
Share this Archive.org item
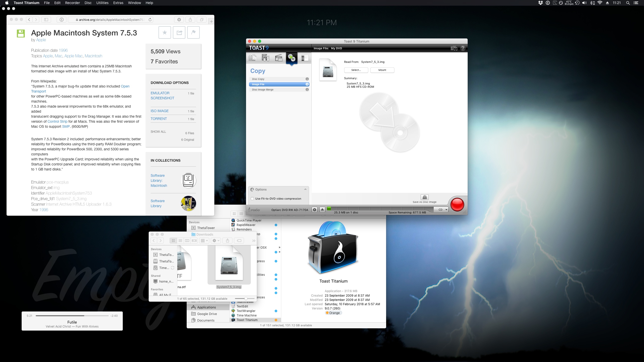point(179,32)
